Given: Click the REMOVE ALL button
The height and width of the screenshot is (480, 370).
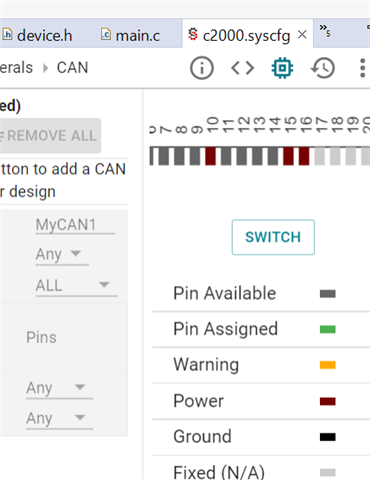Looking at the screenshot, I should pyautogui.click(x=50, y=136).
